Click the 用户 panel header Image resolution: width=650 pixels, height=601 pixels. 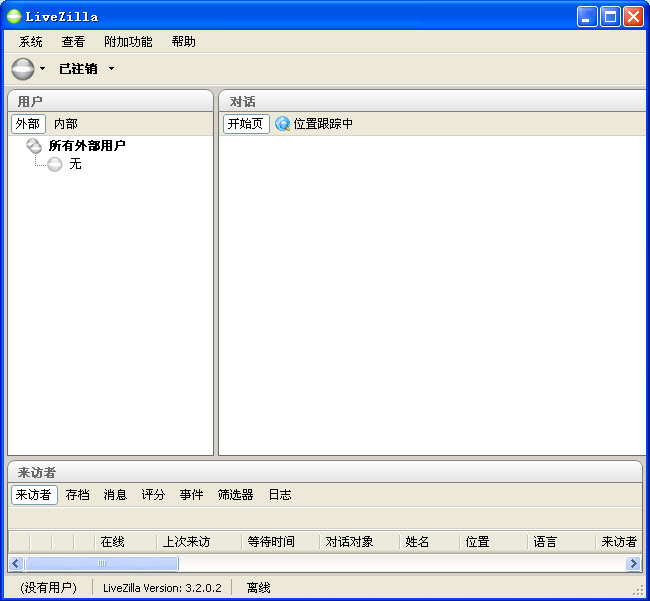click(x=111, y=101)
